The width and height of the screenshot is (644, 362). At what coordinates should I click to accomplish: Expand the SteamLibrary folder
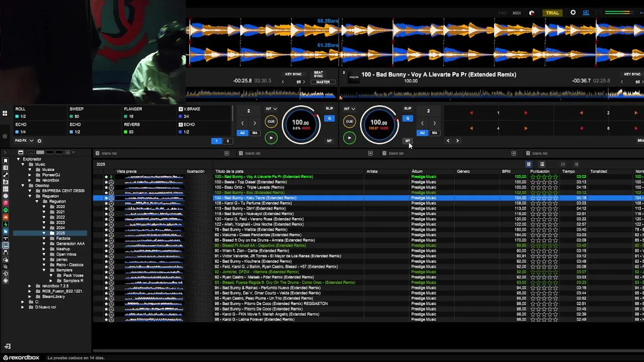point(30,297)
